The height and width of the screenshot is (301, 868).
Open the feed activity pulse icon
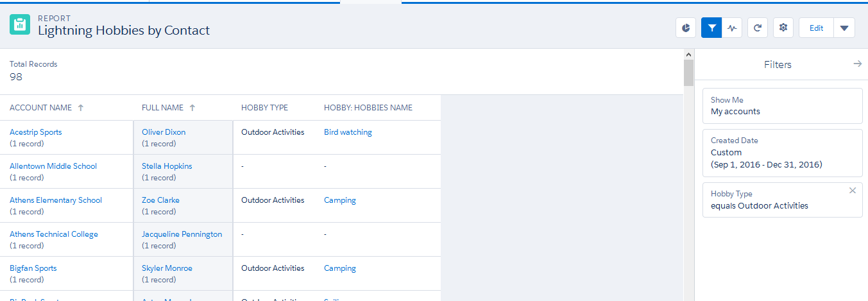(732, 28)
